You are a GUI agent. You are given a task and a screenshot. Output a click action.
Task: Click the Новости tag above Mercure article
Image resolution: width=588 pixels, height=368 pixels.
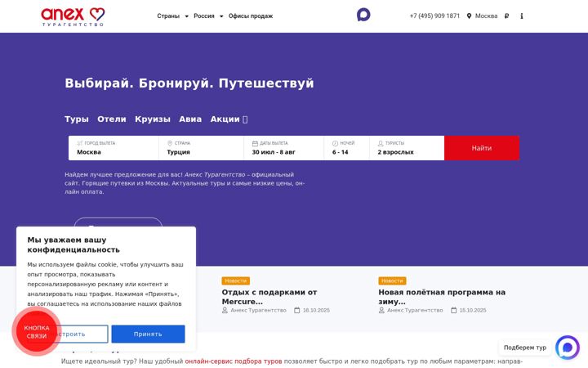click(235, 280)
